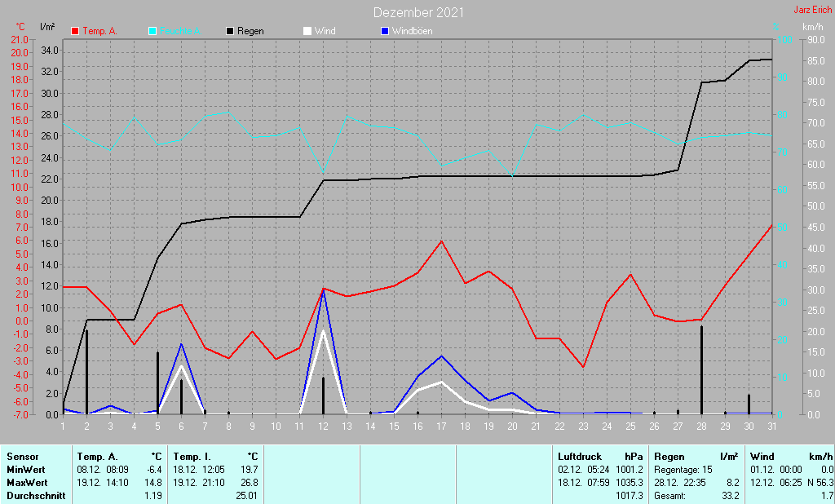
Task: Click the 'Temp. I.' table column header
Action: 192,457
